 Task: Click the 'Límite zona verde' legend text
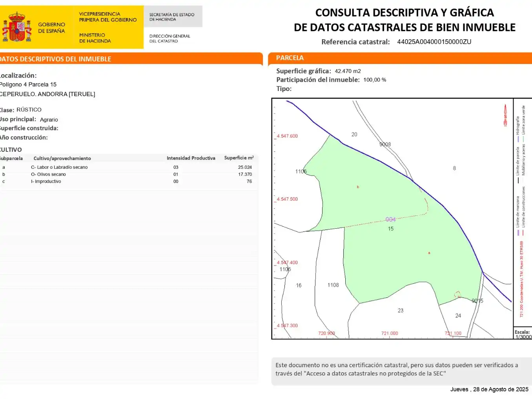pyautogui.click(x=523, y=120)
